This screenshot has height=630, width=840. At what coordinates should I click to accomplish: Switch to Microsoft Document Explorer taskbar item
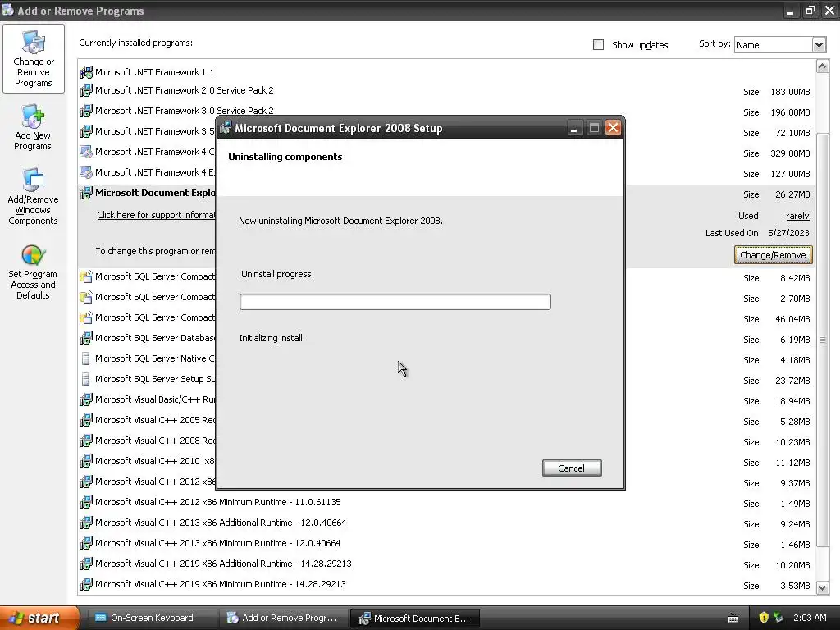(x=414, y=619)
